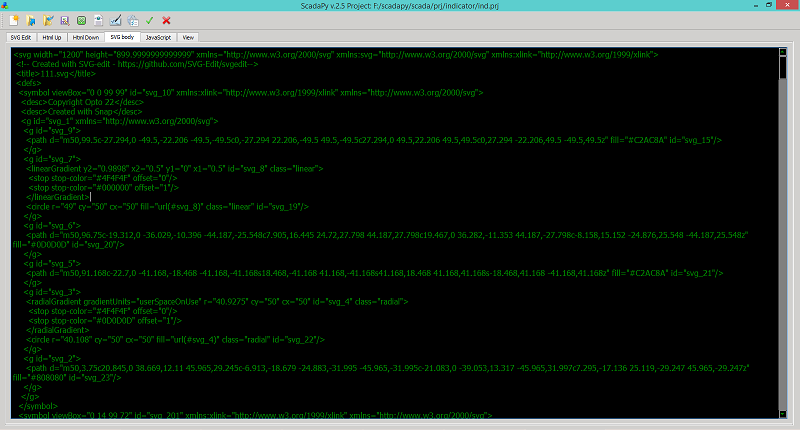The width and height of the screenshot is (800, 430).
Task: Click the circle line with id="svg_19"
Action: [x=167, y=207]
